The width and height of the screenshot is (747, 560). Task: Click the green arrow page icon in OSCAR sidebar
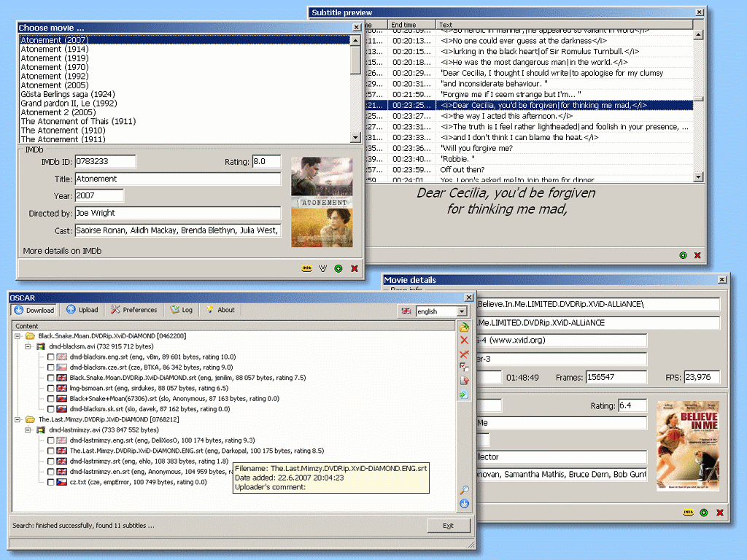pyautogui.click(x=464, y=394)
